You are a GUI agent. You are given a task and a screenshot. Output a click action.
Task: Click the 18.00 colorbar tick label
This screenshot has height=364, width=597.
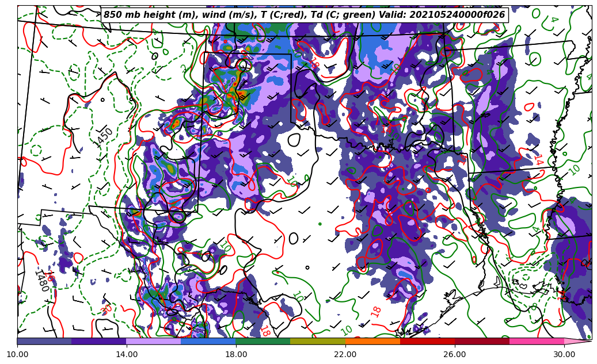(x=236, y=354)
